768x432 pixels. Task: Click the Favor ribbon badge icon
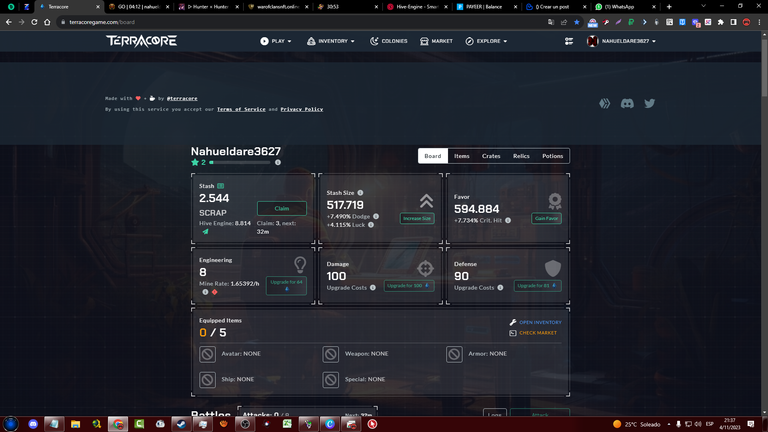pos(554,201)
